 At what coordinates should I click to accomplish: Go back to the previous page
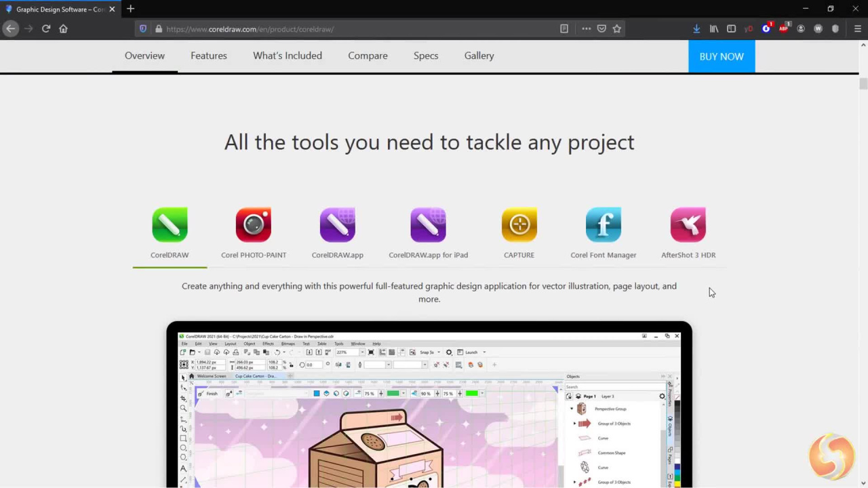pyautogui.click(x=10, y=28)
